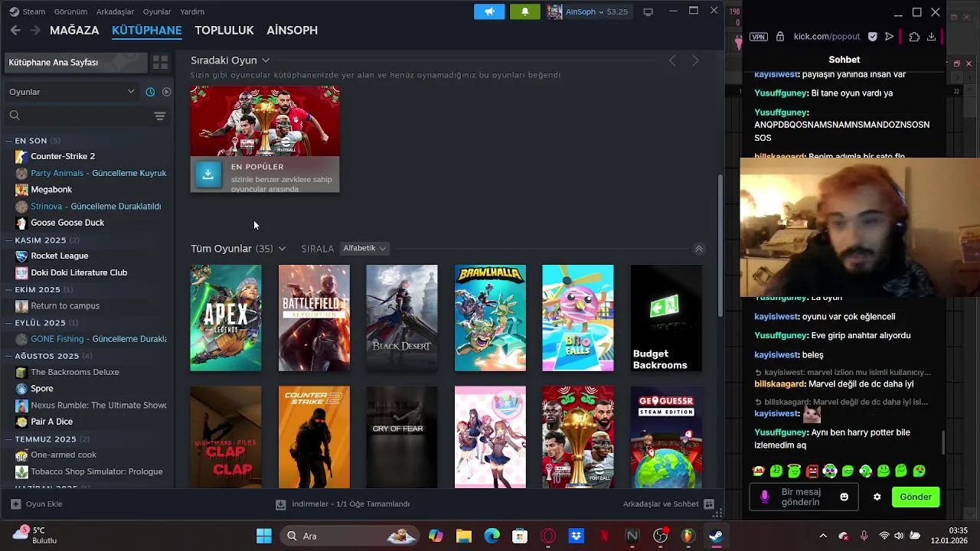Open AinSoph account wallet menu
This screenshot has height=551, width=980.
point(588,11)
